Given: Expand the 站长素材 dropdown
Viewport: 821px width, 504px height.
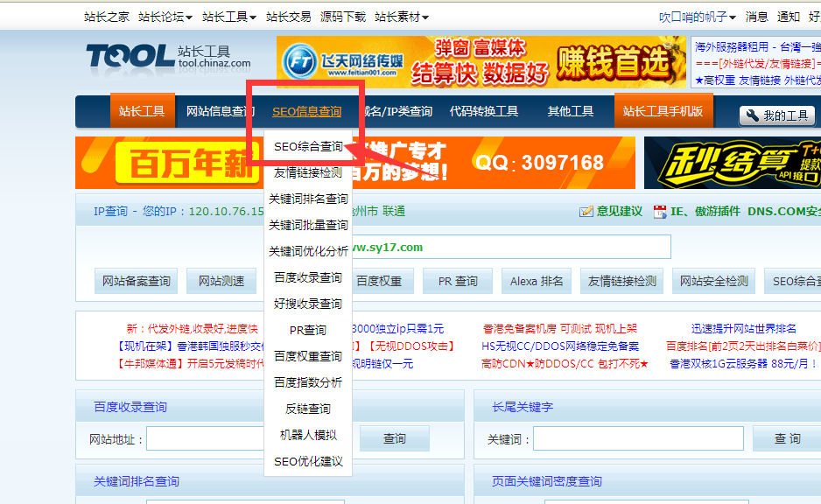Looking at the screenshot, I should pyautogui.click(x=402, y=17).
